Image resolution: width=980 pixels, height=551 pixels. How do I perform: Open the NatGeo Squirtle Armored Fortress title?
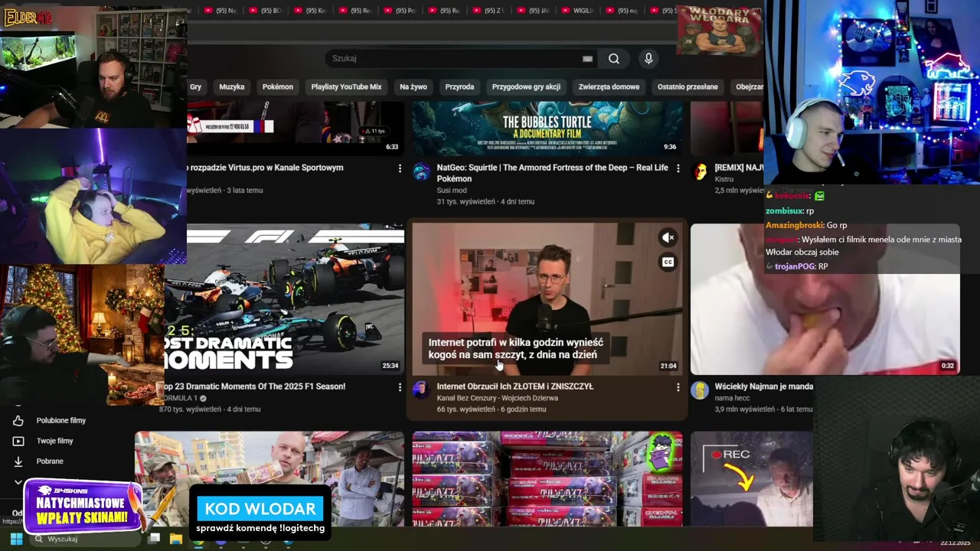(x=552, y=173)
